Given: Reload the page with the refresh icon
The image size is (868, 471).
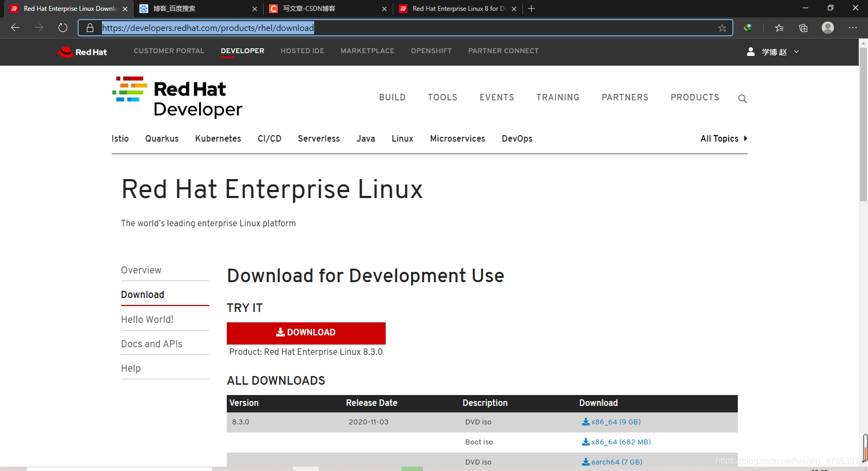Looking at the screenshot, I should click(x=63, y=28).
